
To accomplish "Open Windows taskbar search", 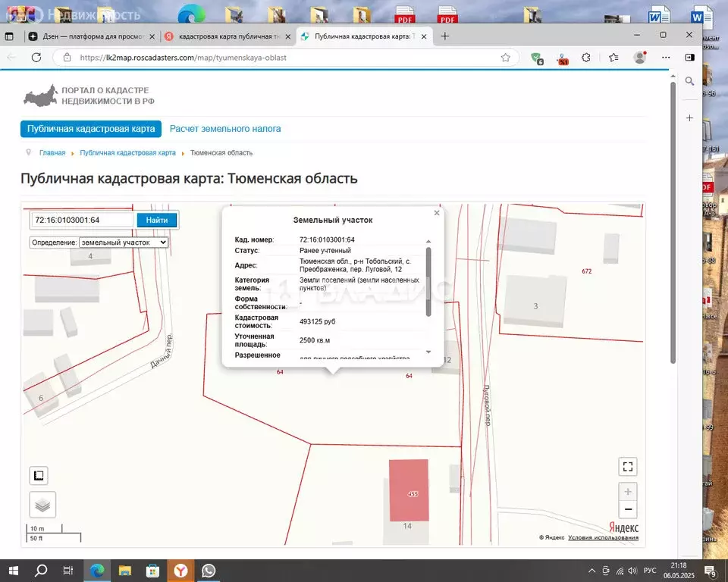I will point(41,571).
